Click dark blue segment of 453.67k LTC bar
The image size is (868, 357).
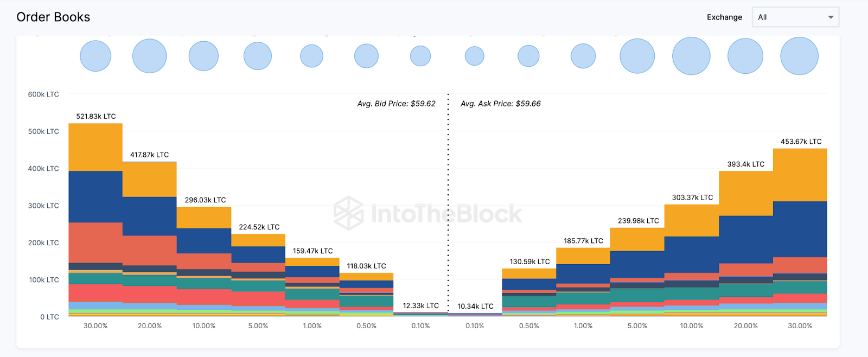tap(800, 229)
